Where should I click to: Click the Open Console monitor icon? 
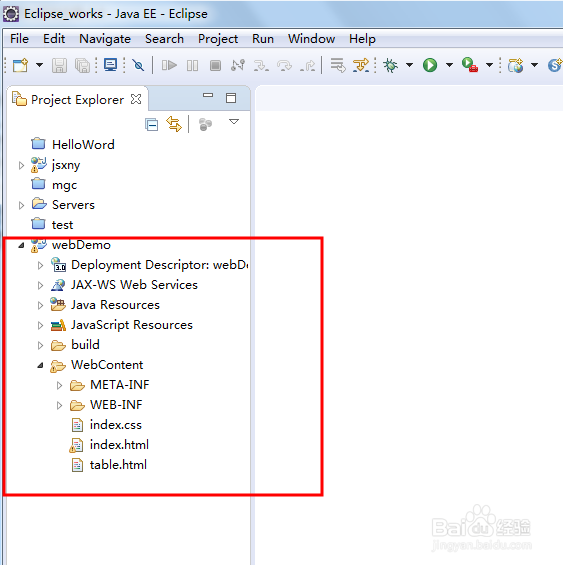pos(110,65)
